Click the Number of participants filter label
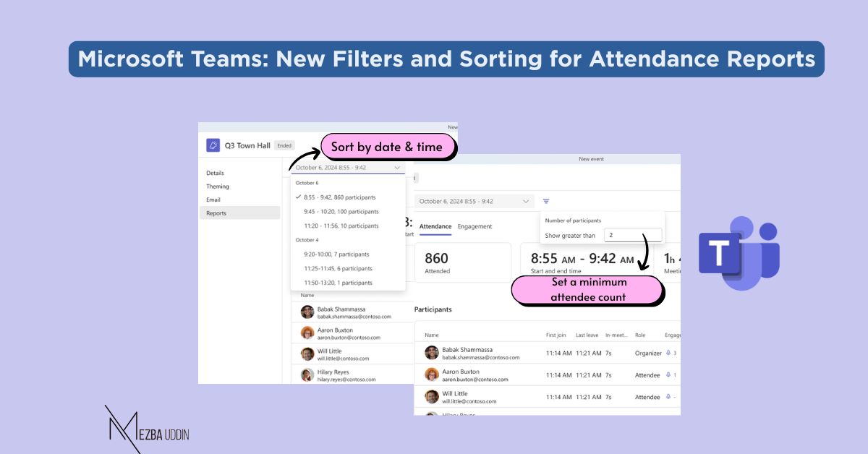868x454 pixels. click(x=573, y=220)
